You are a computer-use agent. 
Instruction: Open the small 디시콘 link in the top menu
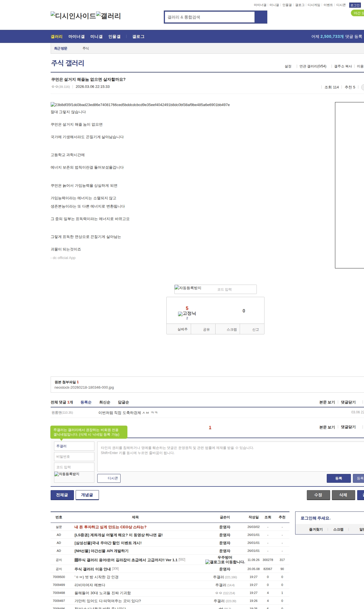pyautogui.click(x=341, y=5)
